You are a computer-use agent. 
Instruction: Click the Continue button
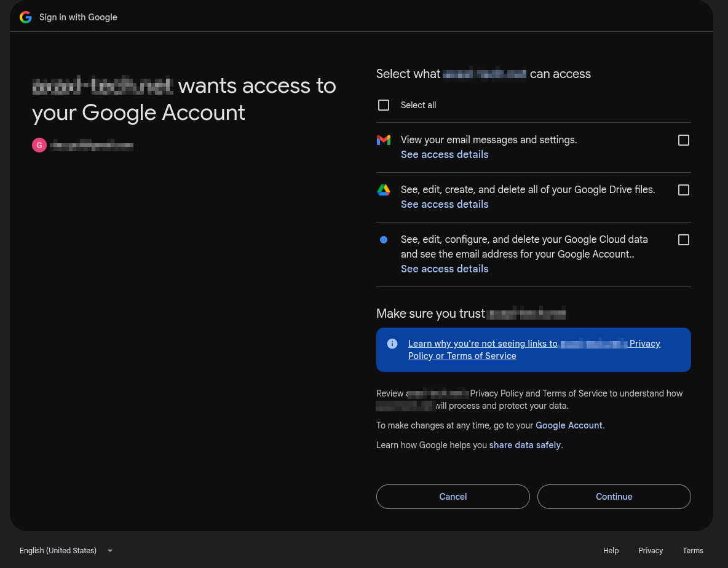coord(614,497)
